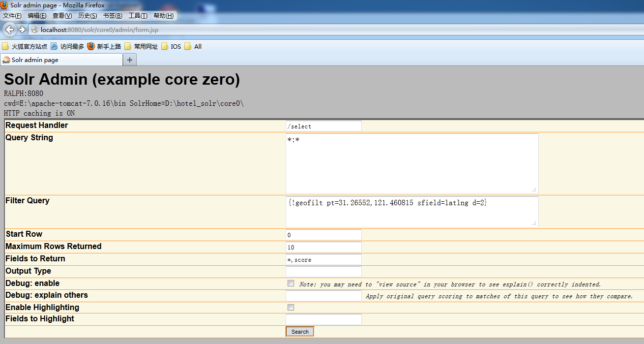Click the site identity globe icon

pos(35,30)
